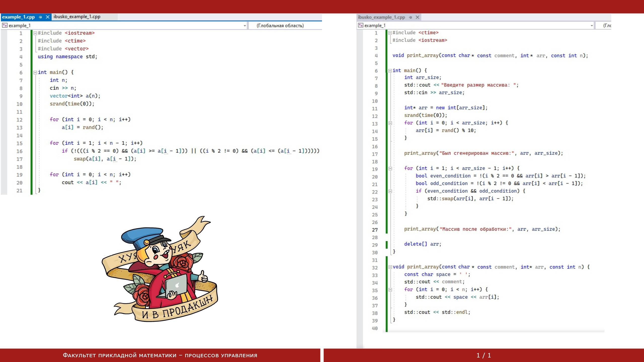Image resolution: width=644 pixels, height=362 pixels.
Task: Click the project icon beside example_1 in left editor
Action: pyautogui.click(x=5, y=25)
